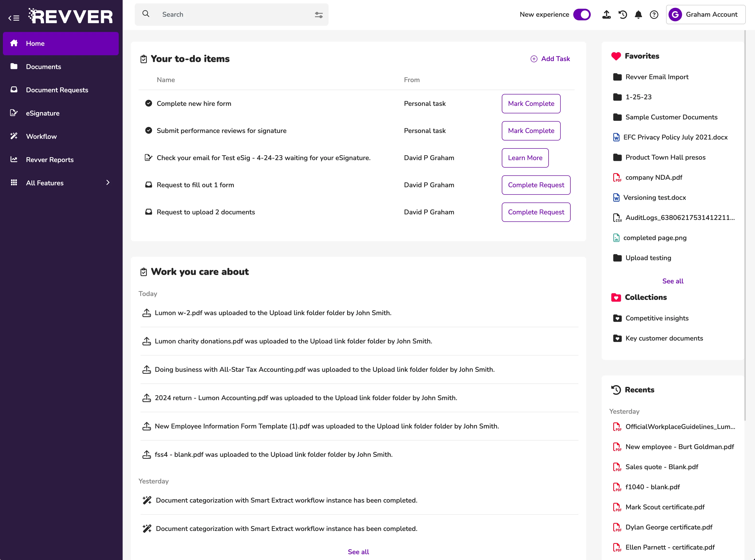The width and height of the screenshot is (755, 560).
Task: Go to Documents in sidebar
Action: 43,67
